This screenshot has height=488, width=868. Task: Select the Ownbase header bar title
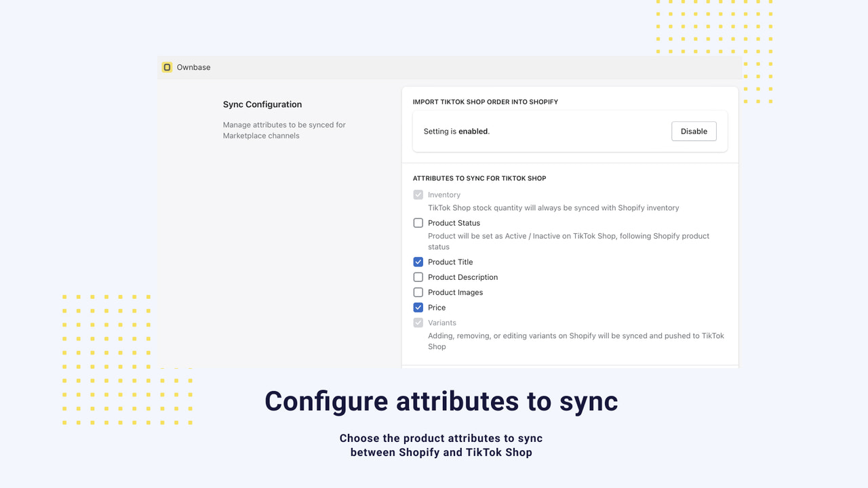point(193,67)
